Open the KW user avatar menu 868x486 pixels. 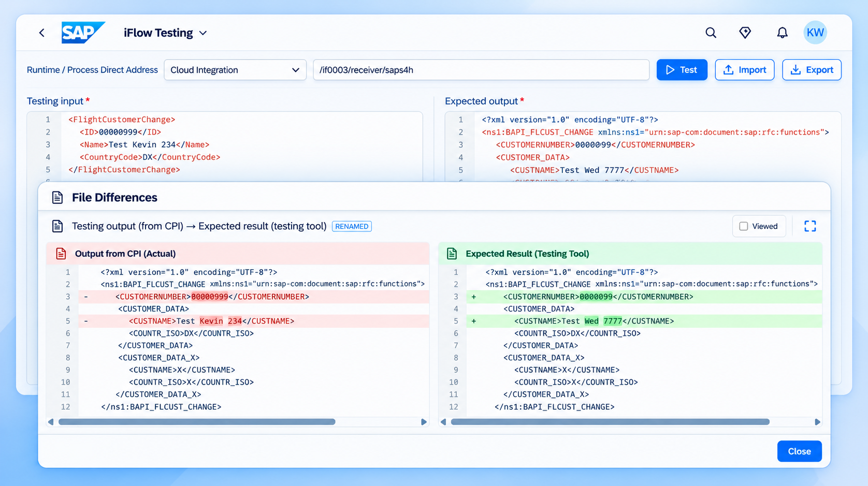coord(815,33)
